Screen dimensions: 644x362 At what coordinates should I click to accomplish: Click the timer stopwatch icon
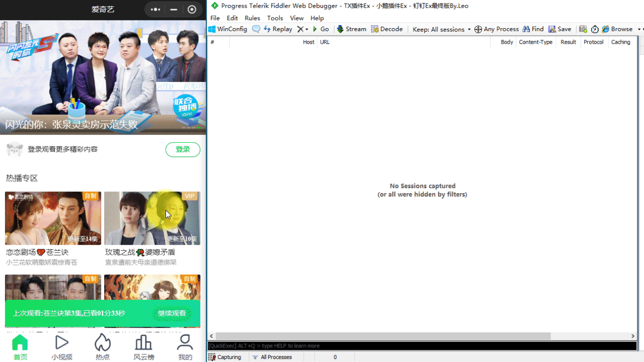tap(595, 29)
